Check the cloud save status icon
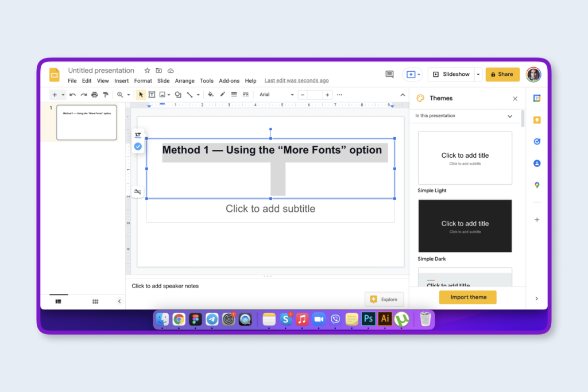The image size is (588, 392). (x=171, y=71)
